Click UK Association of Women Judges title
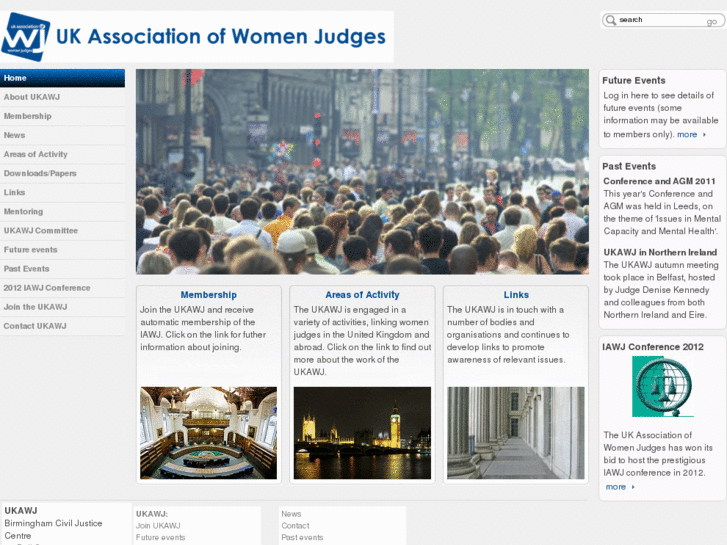The height and width of the screenshot is (545, 727). click(221, 37)
